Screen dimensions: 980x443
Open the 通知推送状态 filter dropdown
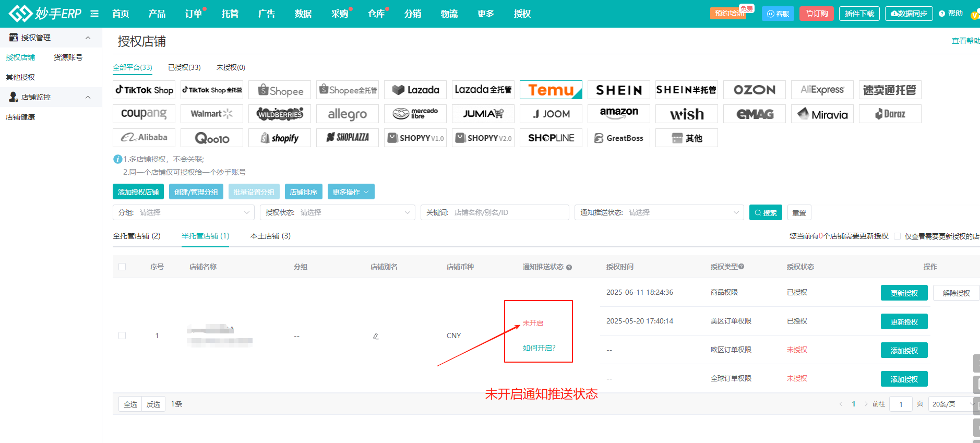pyautogui.click(x=659, y=212)
